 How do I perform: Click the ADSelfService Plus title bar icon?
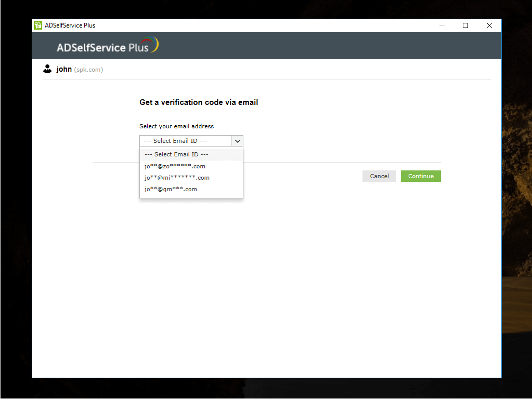pyautogui.click(x=37, y=25)
